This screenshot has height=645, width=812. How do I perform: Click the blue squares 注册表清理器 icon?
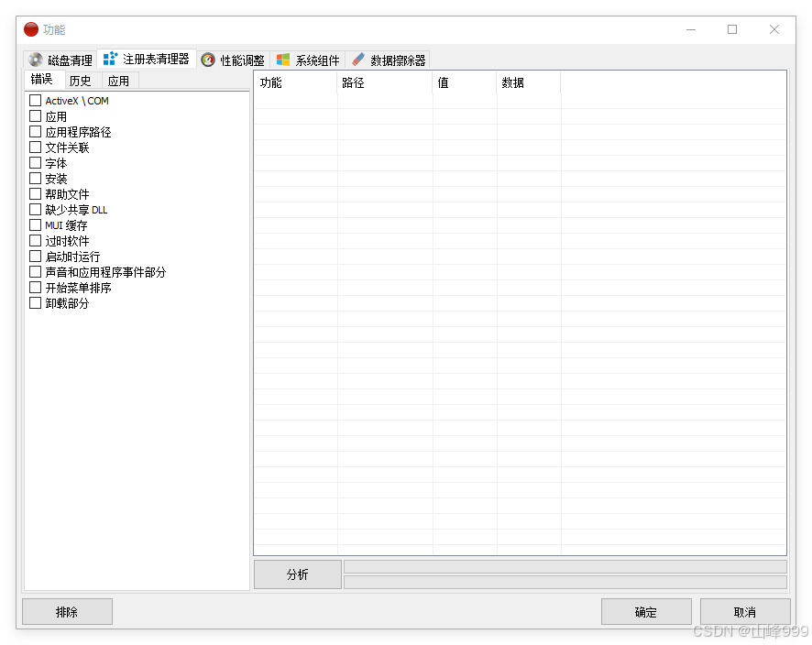coord(110,59)
